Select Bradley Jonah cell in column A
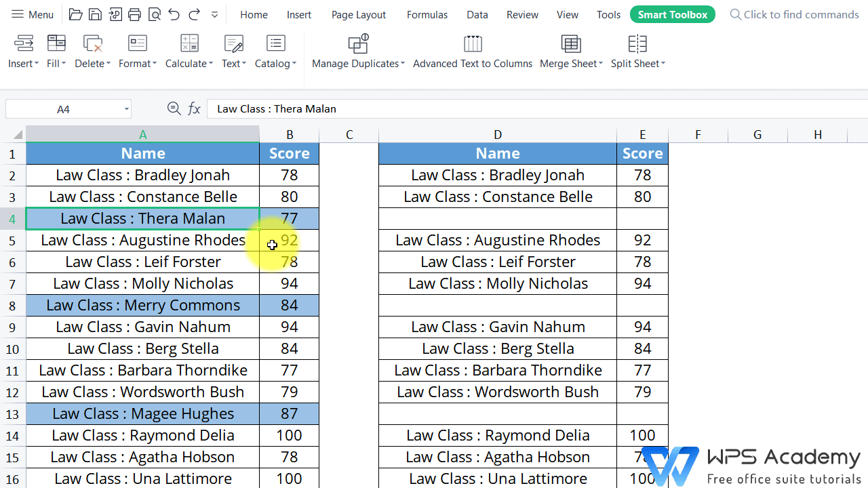Viewport: 868px width, 488px height. (x=142, y=176)
